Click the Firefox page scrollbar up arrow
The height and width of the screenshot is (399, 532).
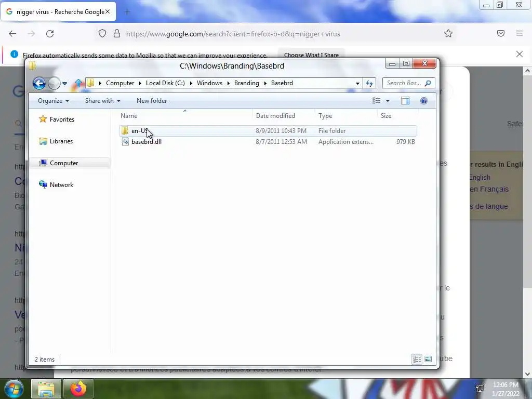pyautogui.click(x=527, y=71)
